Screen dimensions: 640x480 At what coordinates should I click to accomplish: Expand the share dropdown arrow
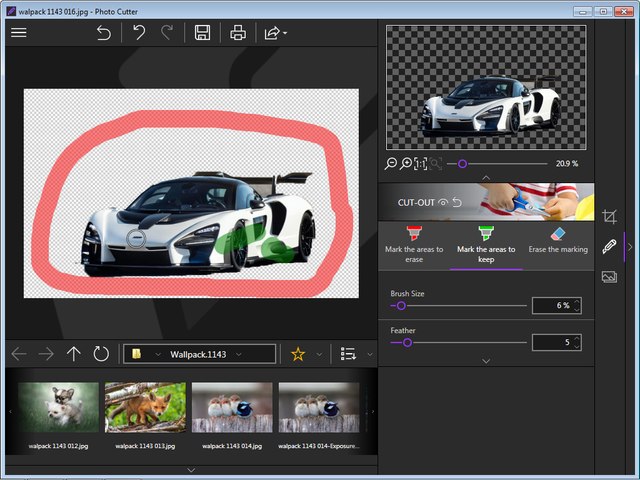click(285, 33)
